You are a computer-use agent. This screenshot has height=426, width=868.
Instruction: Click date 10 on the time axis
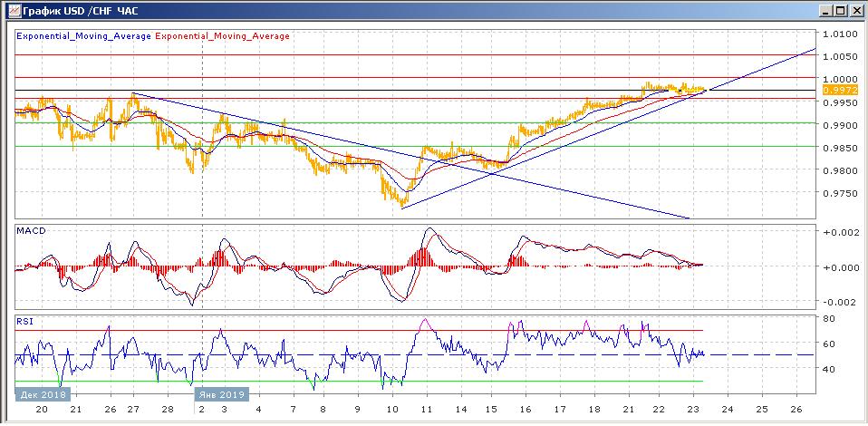coord(392,410)
